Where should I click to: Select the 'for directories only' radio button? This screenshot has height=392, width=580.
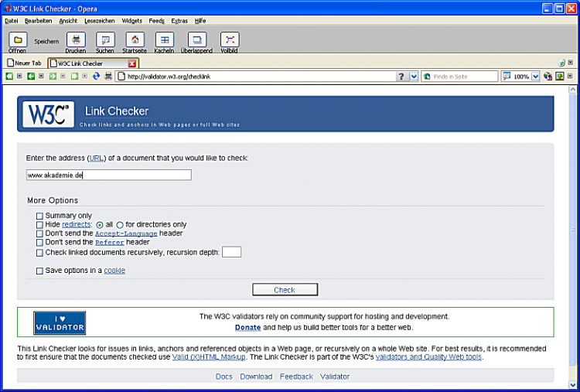point(120,225)
